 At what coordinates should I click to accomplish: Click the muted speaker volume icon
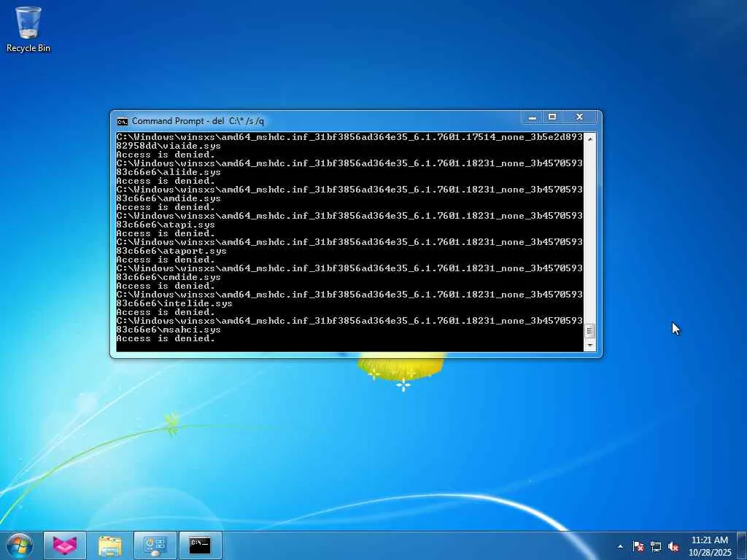tap(673, 547)
